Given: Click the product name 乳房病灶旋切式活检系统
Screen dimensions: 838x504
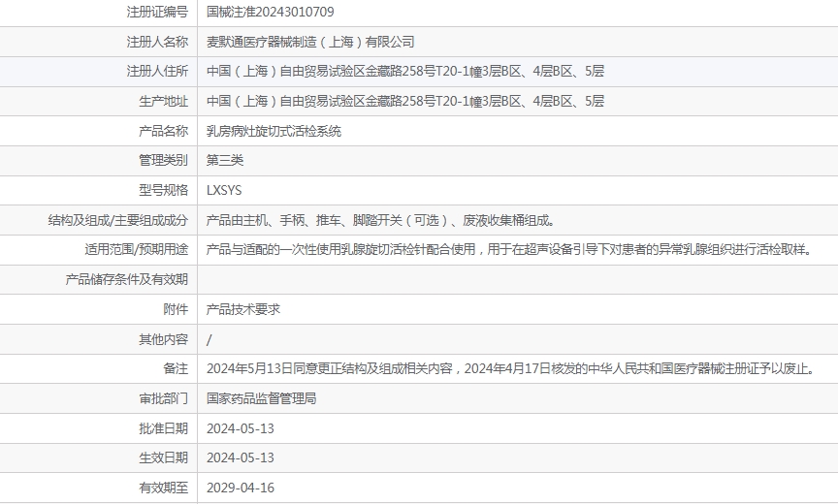Looking at the screenshot, I should [274, 131].
